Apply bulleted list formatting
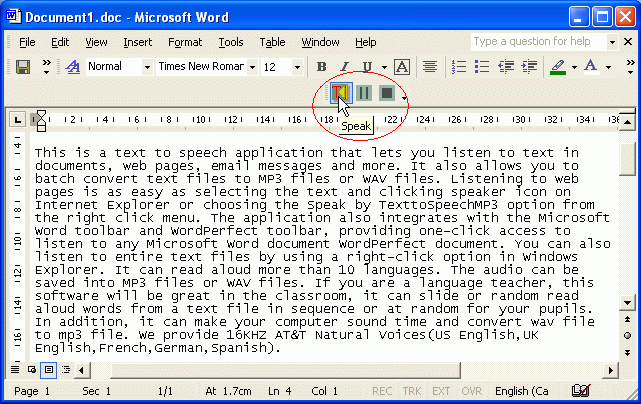Viewport: 641px width, 404px height. click(482, 67)
